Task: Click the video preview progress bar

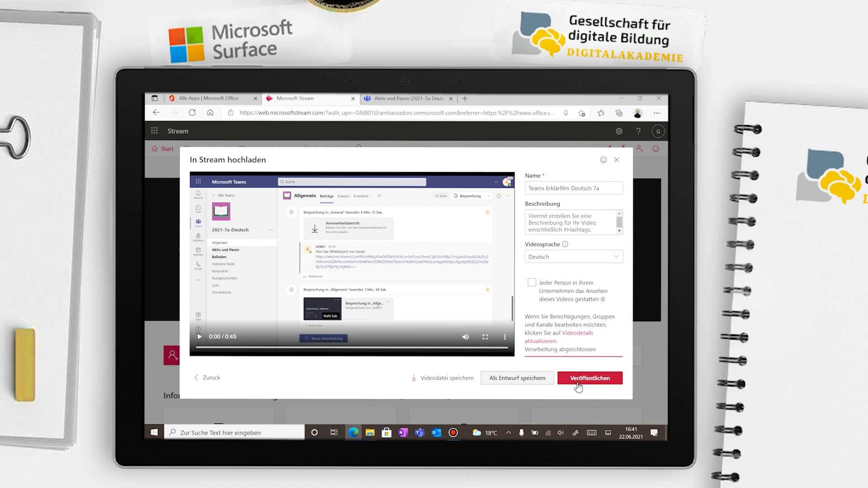Action: pyautogui.click(x=352, y=347)
